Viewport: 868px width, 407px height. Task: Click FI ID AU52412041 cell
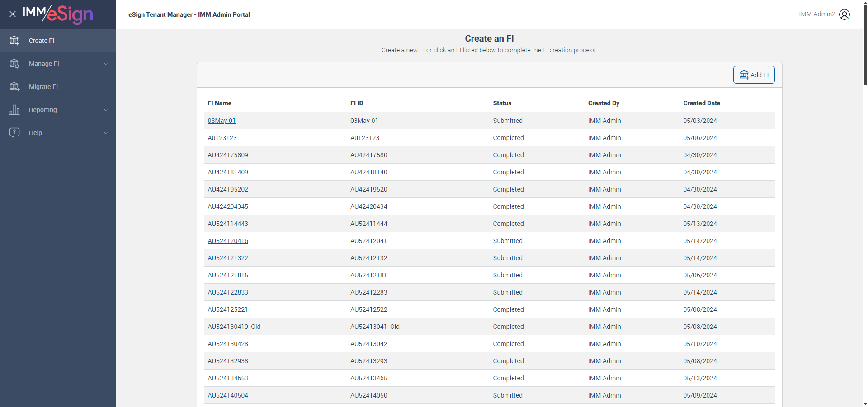point(368,241)
